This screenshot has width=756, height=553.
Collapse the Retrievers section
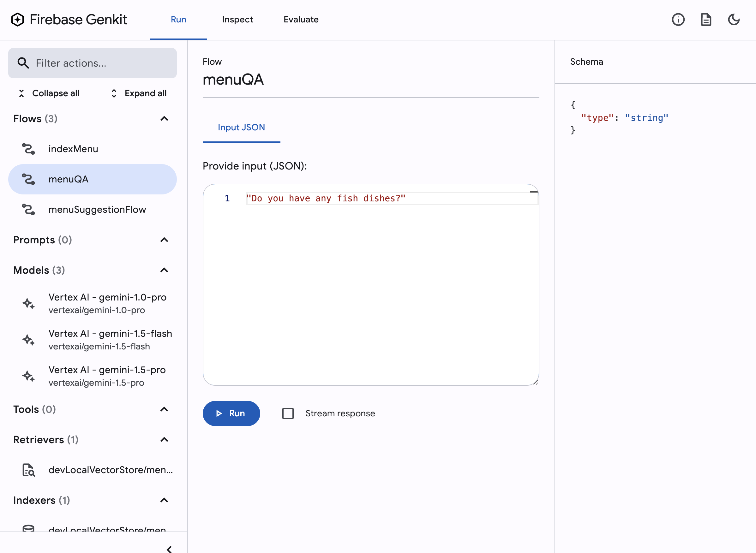coord(164,439)
